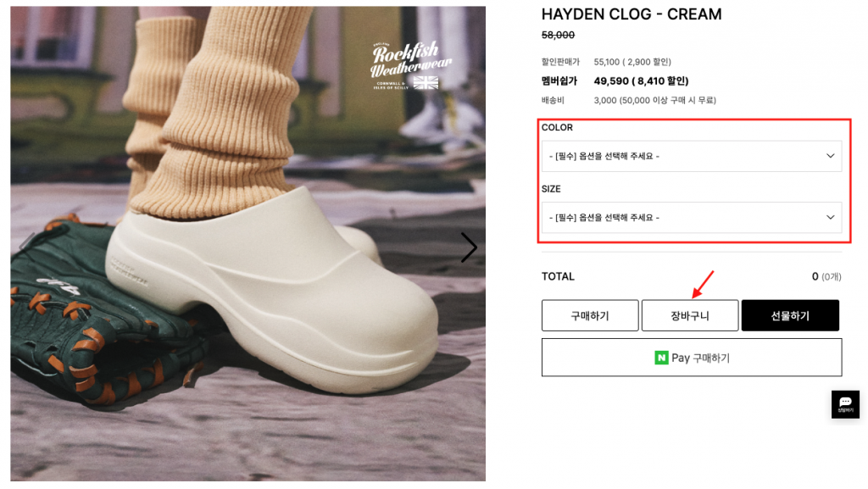
Task: Click the UK flag under the brand logo
Action: (426, 83)
